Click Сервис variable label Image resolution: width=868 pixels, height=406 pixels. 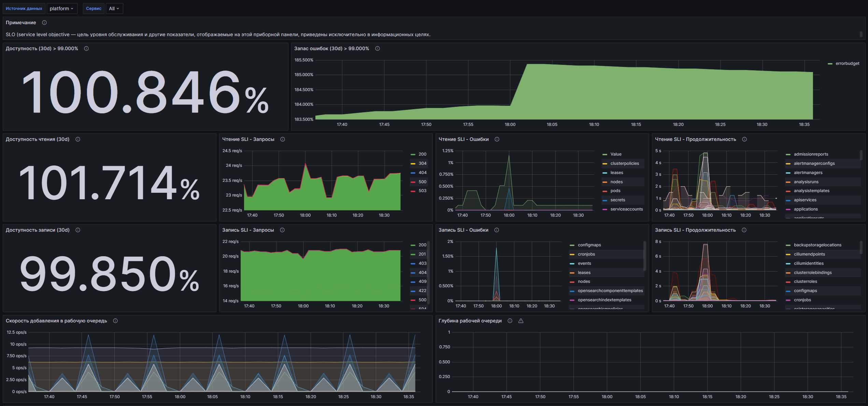coord(94,9)
